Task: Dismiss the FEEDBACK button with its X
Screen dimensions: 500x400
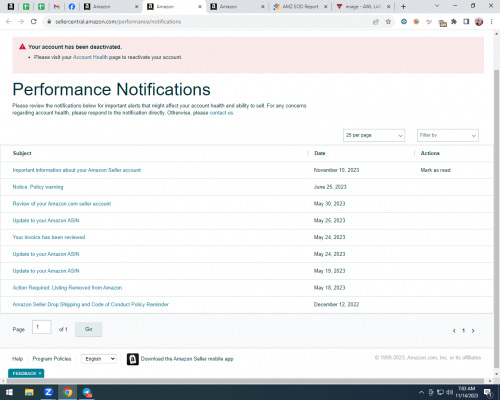Action: point(40,373)
